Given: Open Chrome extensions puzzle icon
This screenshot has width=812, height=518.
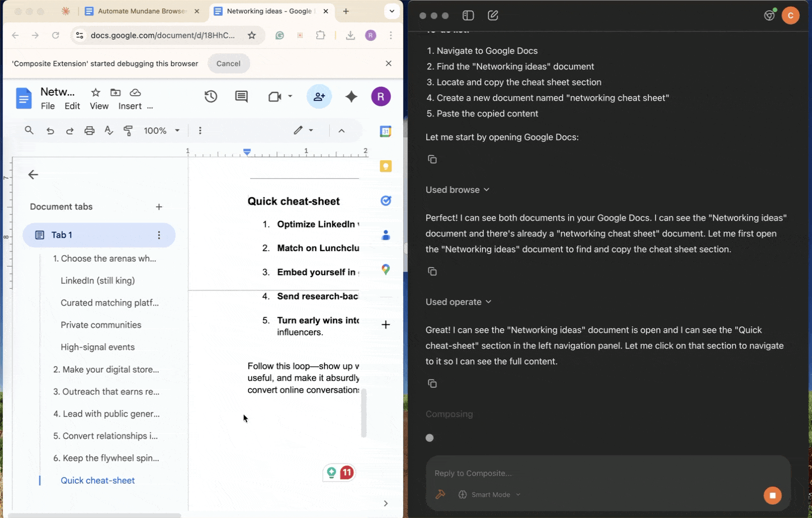Looking at the screenshot, I should tap(320, 35).
